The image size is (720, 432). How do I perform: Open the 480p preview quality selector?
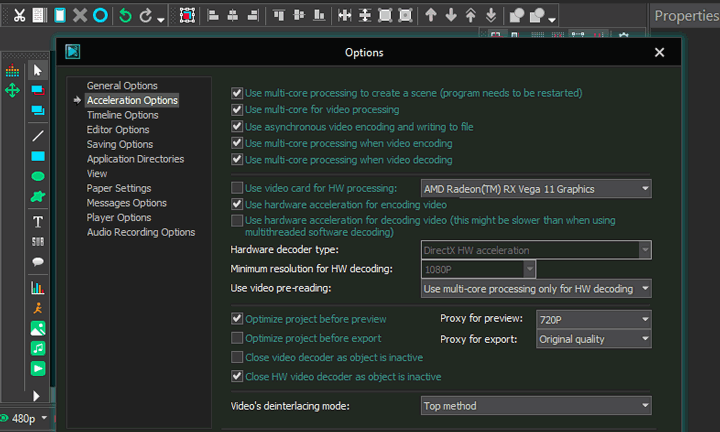pyautogui.click(x=28, y=418)
